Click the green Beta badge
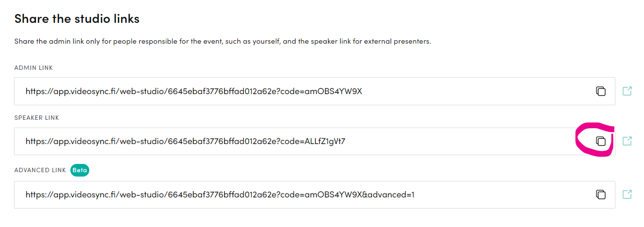Viewport: 644px width, 227px height. [80, 170]
